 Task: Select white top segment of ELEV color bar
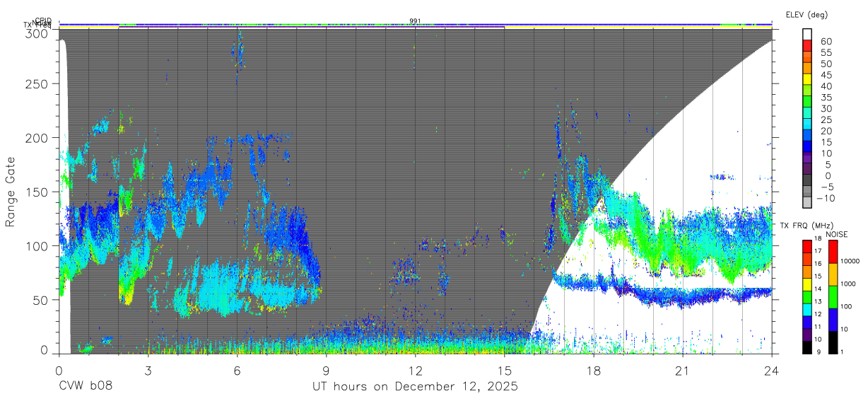pos(807,35)
